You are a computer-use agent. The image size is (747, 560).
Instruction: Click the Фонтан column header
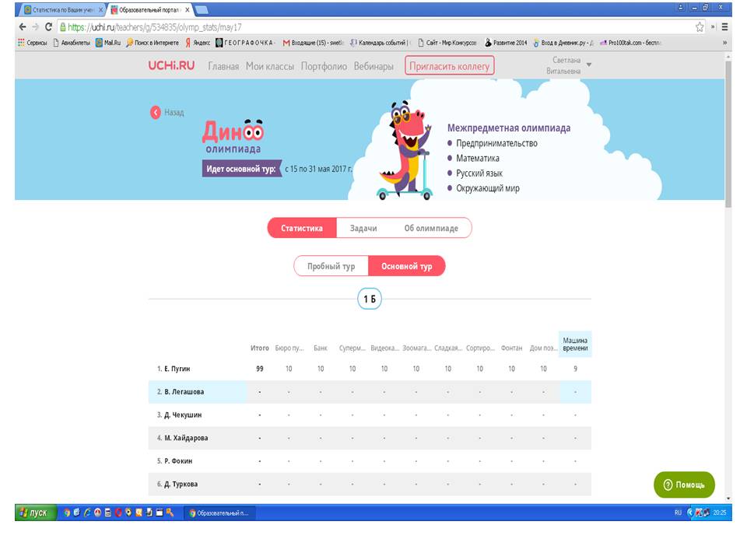click(512, 348)
